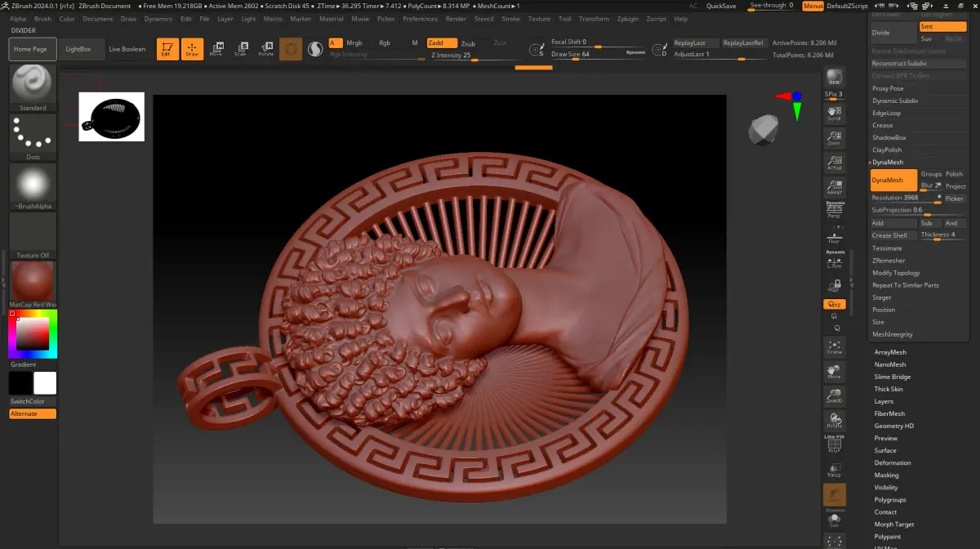Click the pendant silhouette thumbnail
The width and height of the screenshot is (980, 549).
click(x=112, y=117)
